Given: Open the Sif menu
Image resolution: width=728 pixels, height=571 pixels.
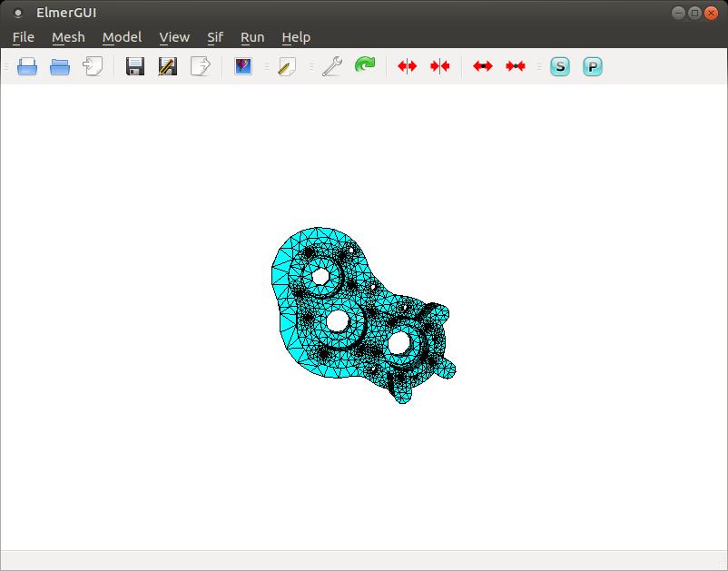Looking at the screenshot, I should coord(215,37).
